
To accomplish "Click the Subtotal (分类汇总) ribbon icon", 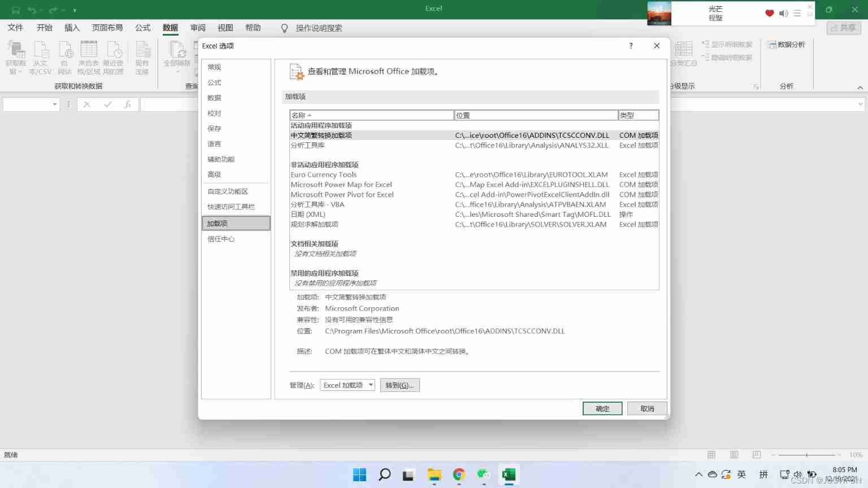I will point(684,54).
